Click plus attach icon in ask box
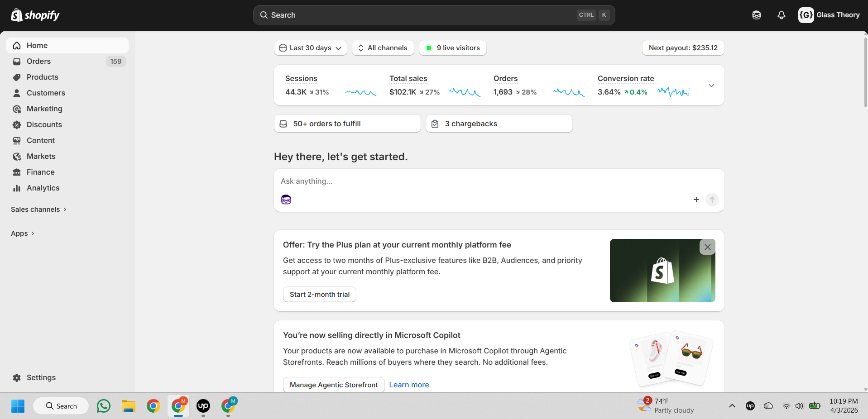868x419 pixels. [x=696, y=200]
